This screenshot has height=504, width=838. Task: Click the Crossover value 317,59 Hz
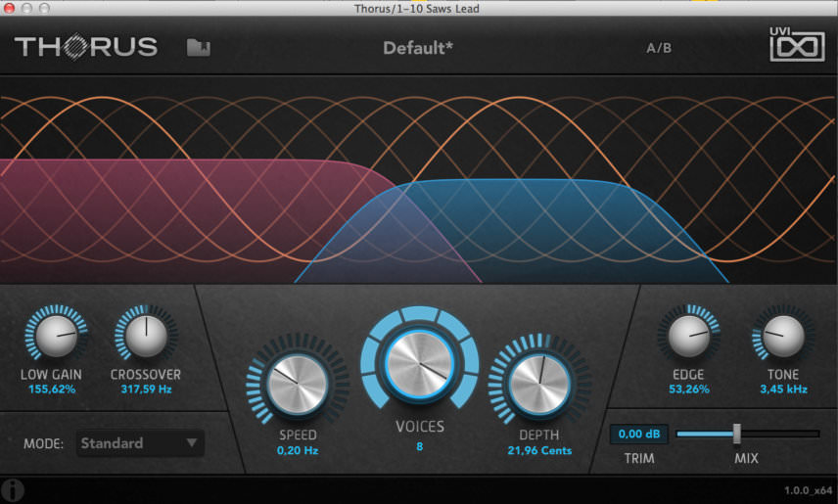point(146,389)
